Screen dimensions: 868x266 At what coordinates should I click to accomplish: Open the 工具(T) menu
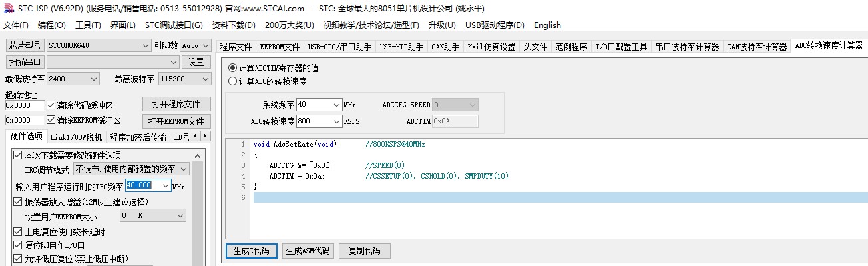88,25
